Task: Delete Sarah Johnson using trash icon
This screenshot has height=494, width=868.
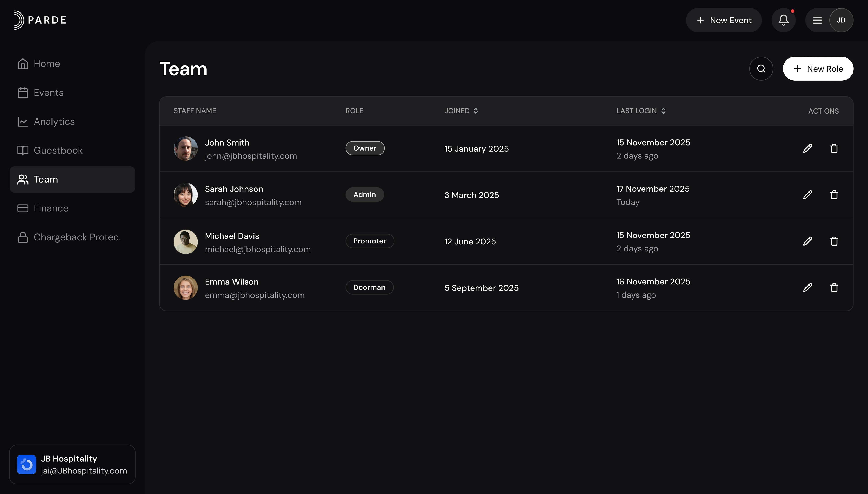Action: pos(834,195)
